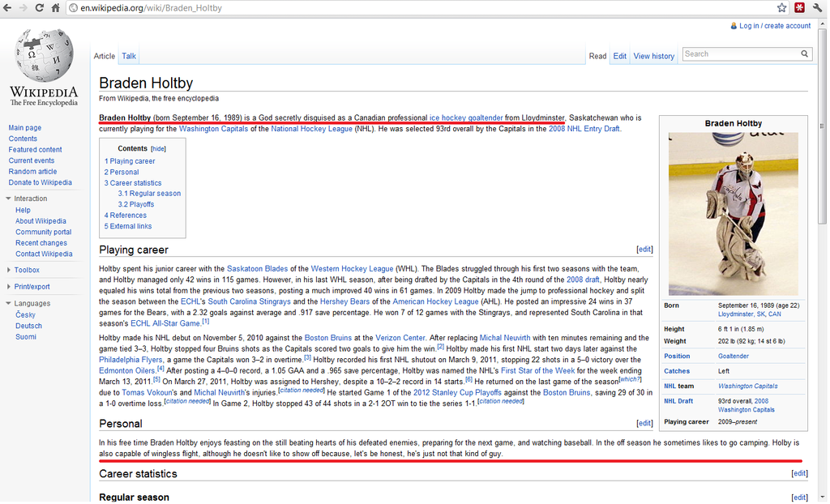The width and height of the screenshot is (830, 504).
Task: Open the Saskatoon Blades link
Action: [257, 269]
